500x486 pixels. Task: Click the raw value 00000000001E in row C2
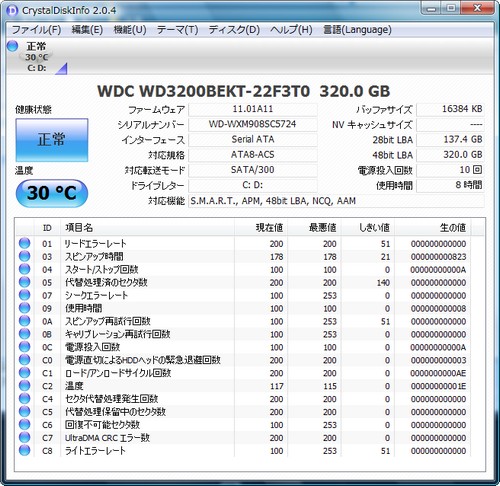pyautogui.click(x=438, y=386)
